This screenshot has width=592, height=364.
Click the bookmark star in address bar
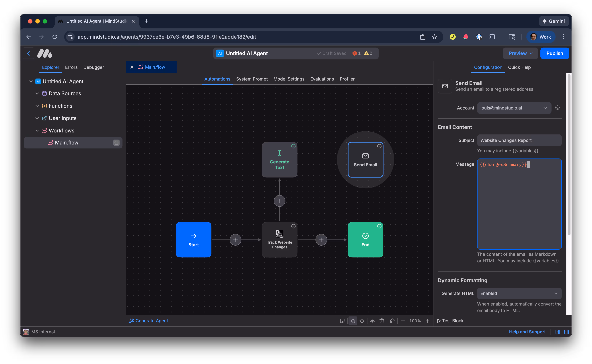coord(434,37)
